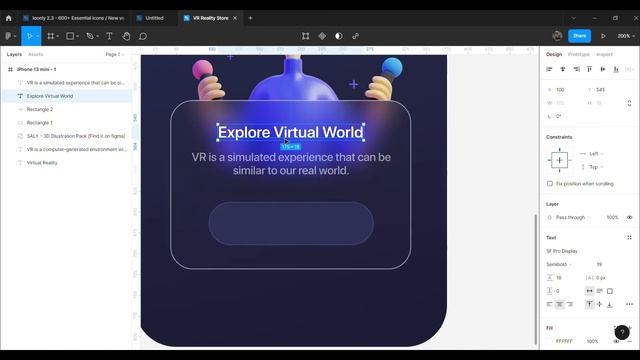Select the Layers tab
This screenshot has width=640, height=360.
(x=14, y=54)
